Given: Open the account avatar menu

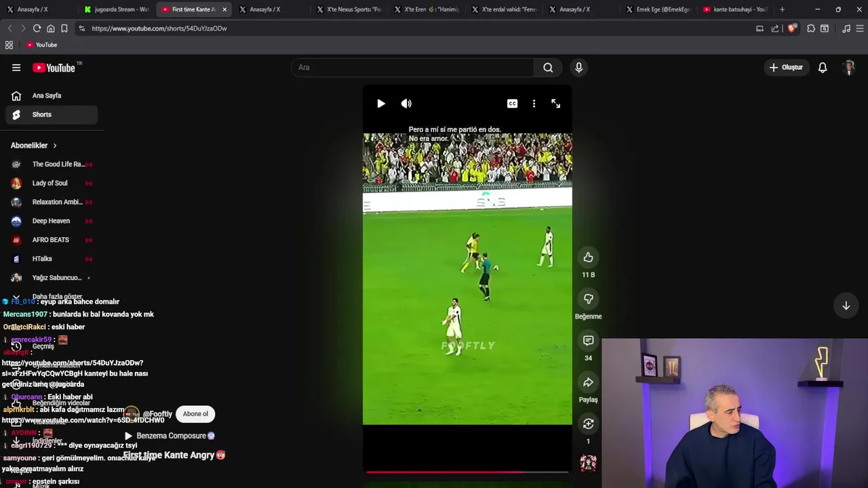Looking at the screenshot, I should coord(849,67).
